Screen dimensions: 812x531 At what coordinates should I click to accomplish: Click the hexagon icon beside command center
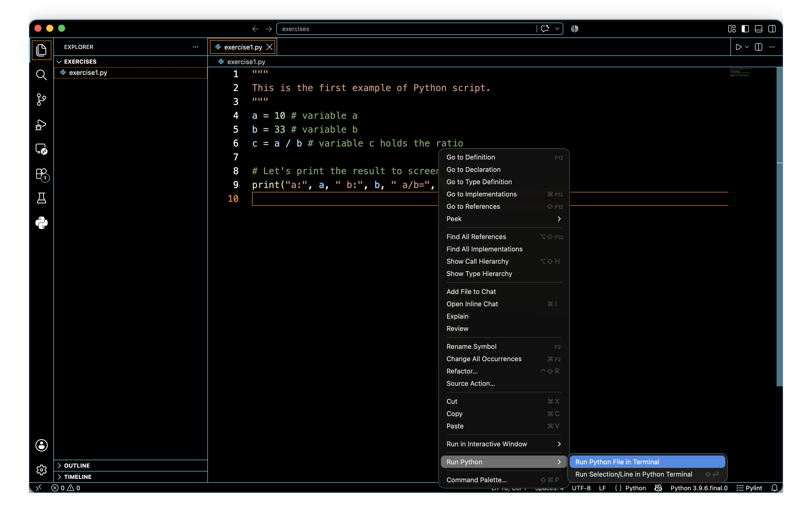click(575, 29)
